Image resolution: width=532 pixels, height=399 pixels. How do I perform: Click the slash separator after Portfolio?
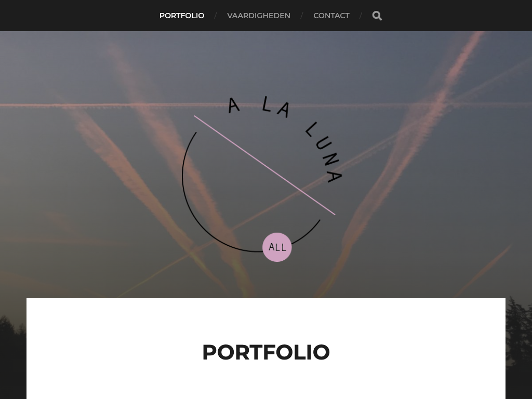pyautogui.click(x=216, y=16)
